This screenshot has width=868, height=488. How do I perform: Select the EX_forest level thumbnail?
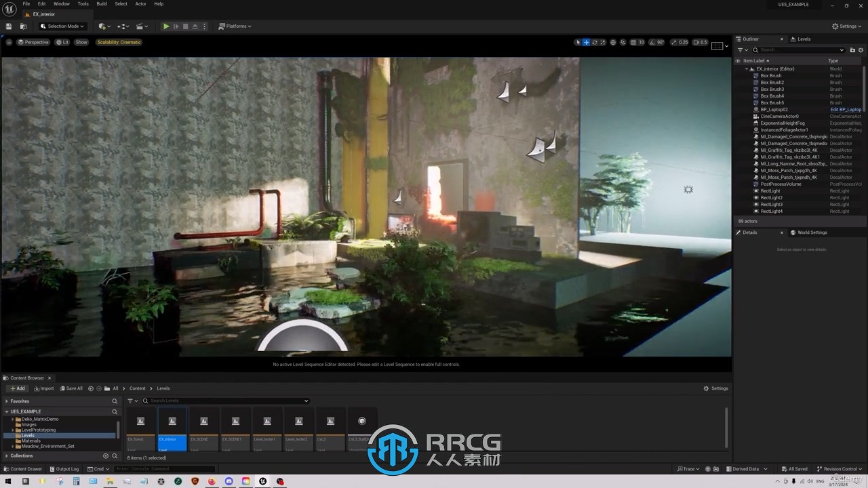coord(141,429)
